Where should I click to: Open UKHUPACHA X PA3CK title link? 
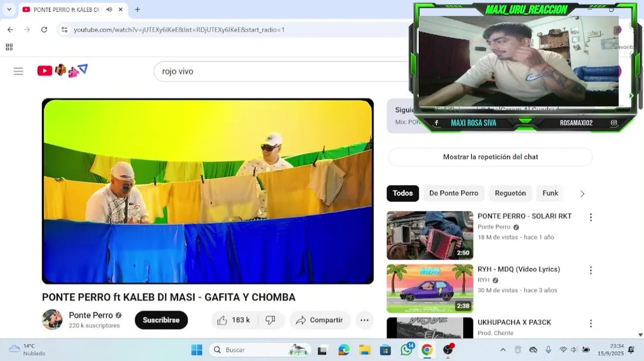tap(514, 322)
